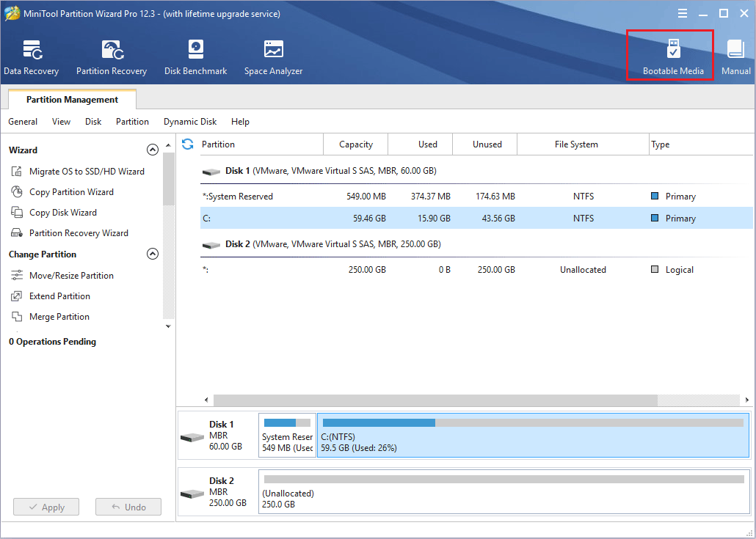Screen dimensions: 756x539
Task: Open the Help menu
Action: (x=240, y=122)
